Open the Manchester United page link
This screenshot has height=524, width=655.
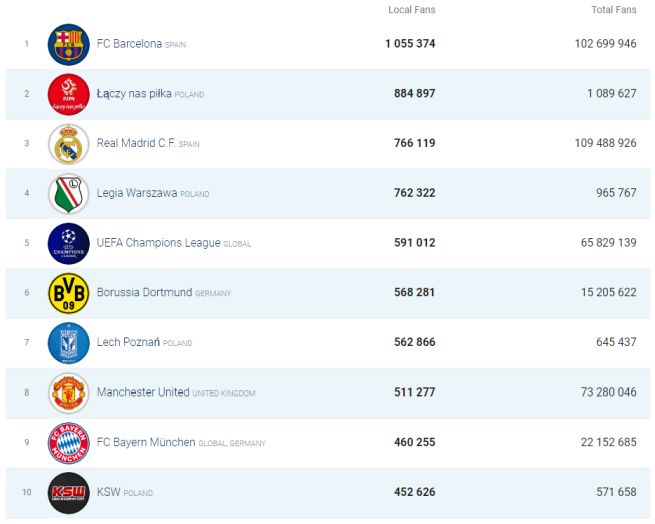pos(143,393)
